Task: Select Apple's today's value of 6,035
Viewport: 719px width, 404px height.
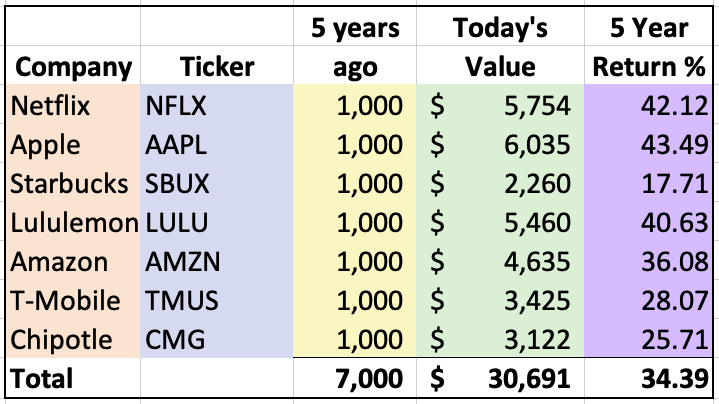Action: (500, 144)
